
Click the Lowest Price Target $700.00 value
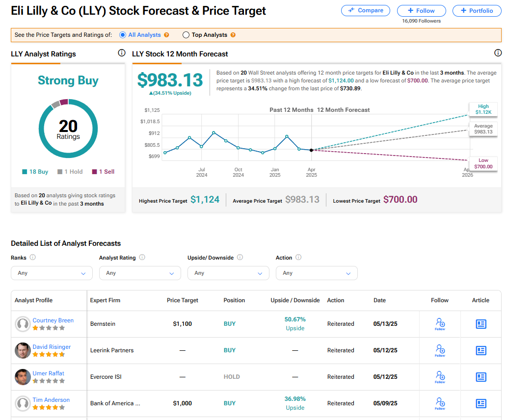(x=400, y=200)
